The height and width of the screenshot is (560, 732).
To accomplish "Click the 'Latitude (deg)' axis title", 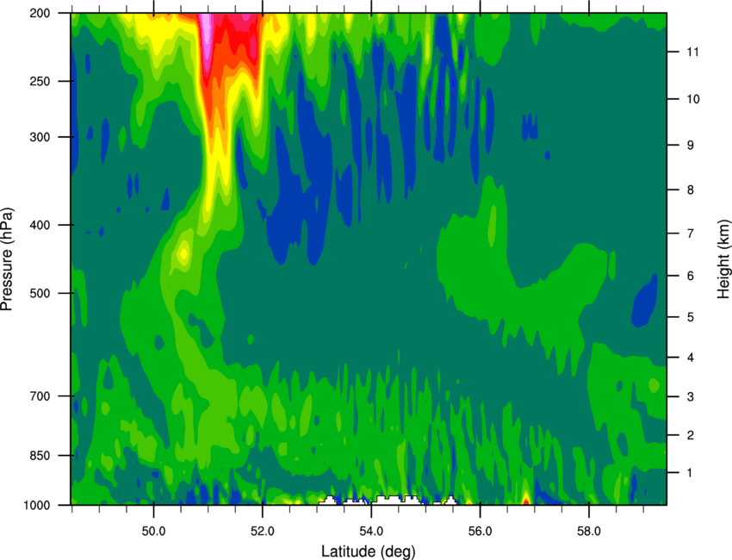I will click(x=368, y=551).
